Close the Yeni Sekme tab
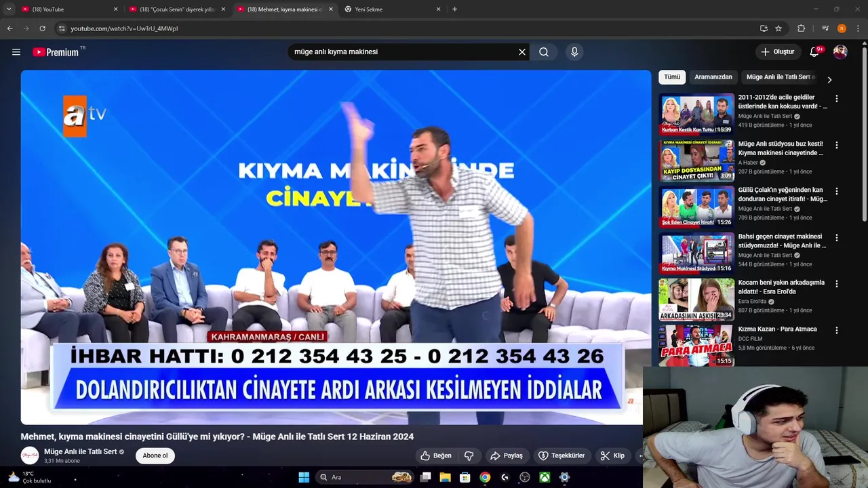The image size is (868, 488). click(x=438, y=9)
